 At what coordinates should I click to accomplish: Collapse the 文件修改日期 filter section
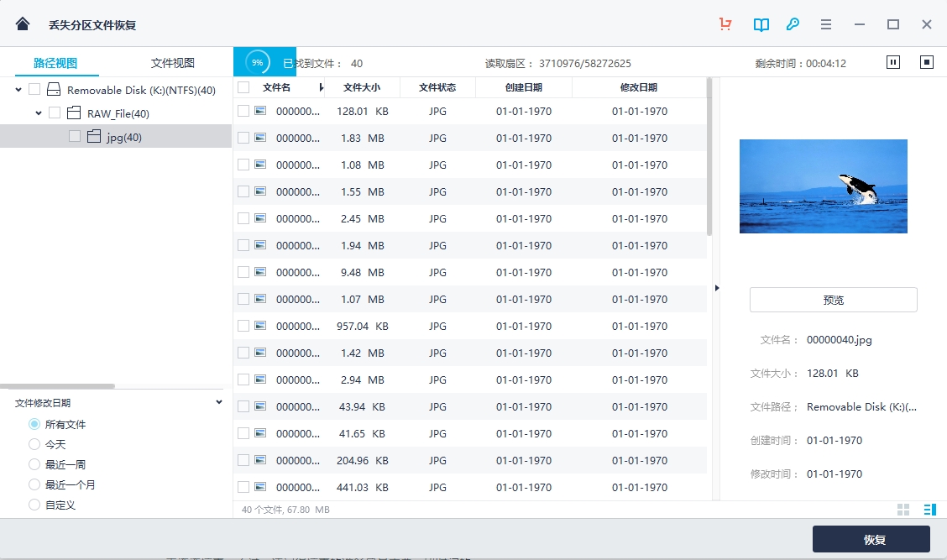click(x=219, y=402)
